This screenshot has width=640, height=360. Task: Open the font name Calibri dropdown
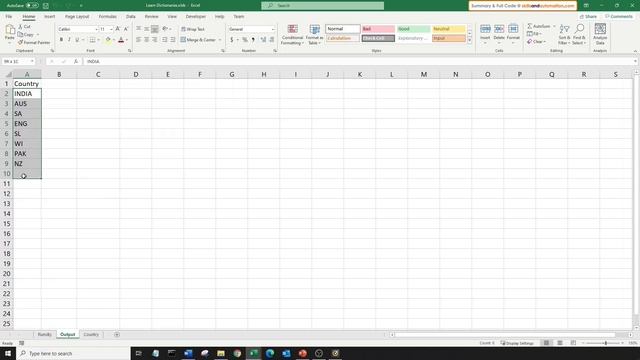pos(96,29)
